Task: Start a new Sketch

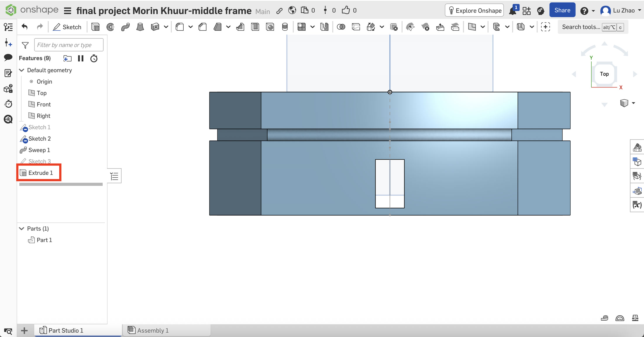Action: coord(67,27)
